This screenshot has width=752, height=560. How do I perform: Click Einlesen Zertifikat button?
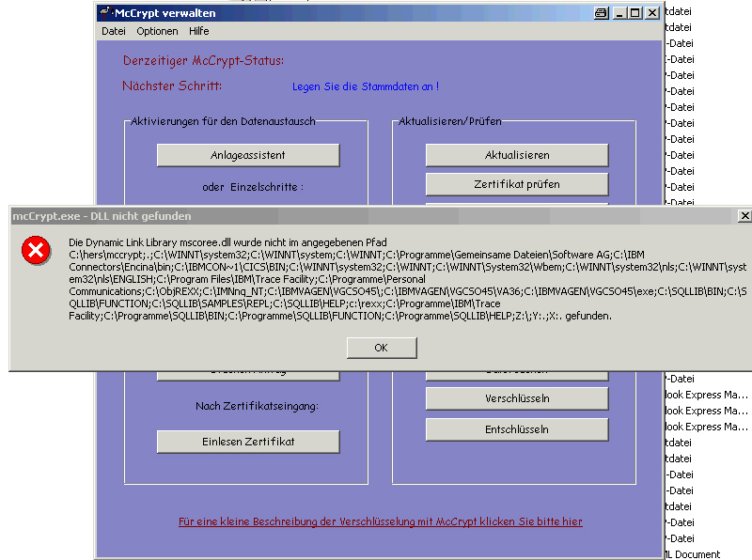click(x=248, y=442)
